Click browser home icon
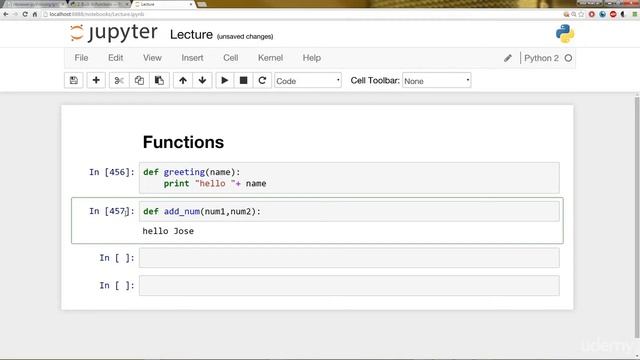This screenshot has height=360, width=640. click(x=35, y=14)
